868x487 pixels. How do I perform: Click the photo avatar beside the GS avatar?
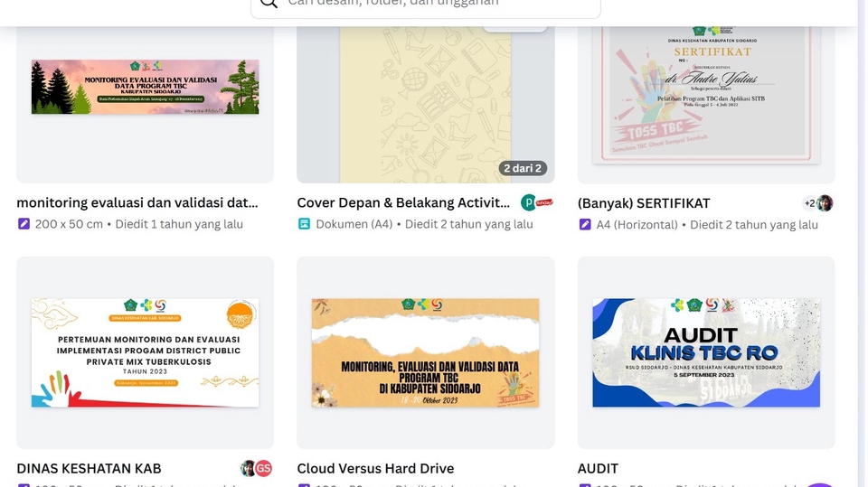tap(248, 468)
